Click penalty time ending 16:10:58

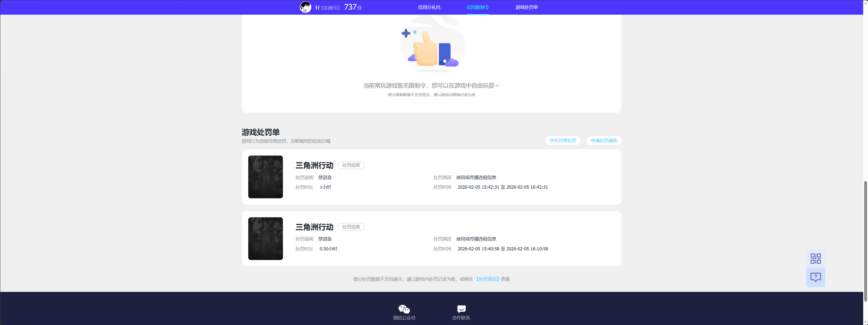click(502, 249)
